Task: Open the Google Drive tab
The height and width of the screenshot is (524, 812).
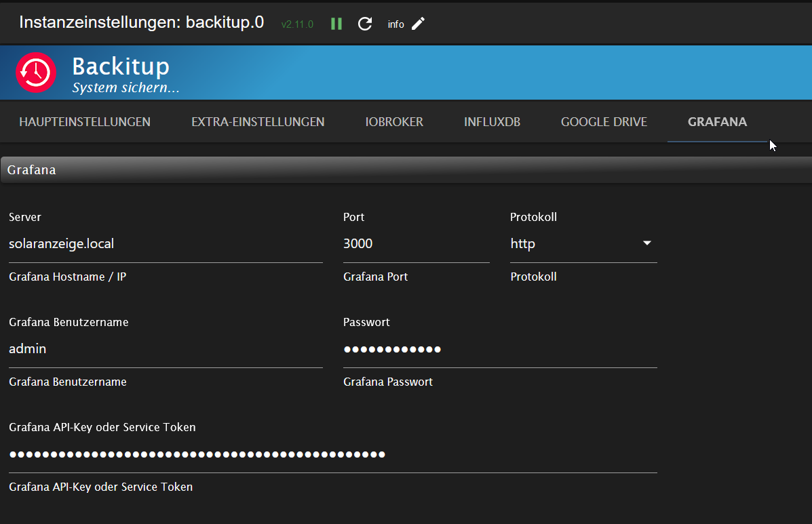Action: (604, 121)
